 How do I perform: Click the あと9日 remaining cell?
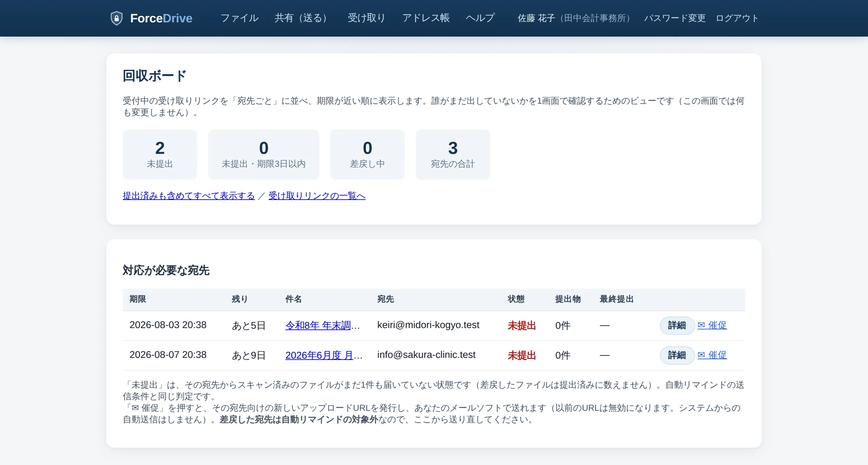[249, 356]
